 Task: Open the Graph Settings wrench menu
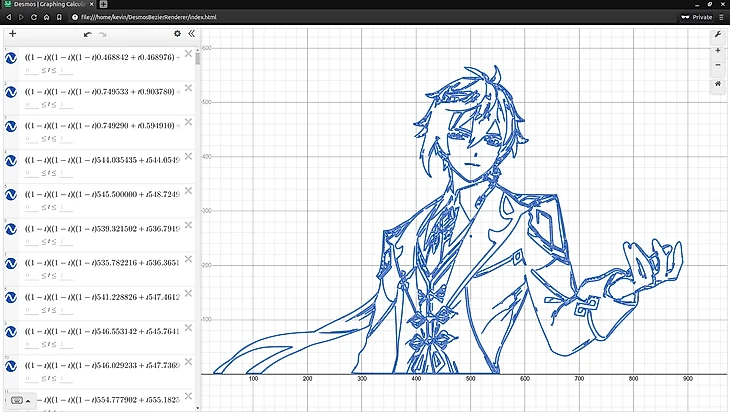coord(718,35)
